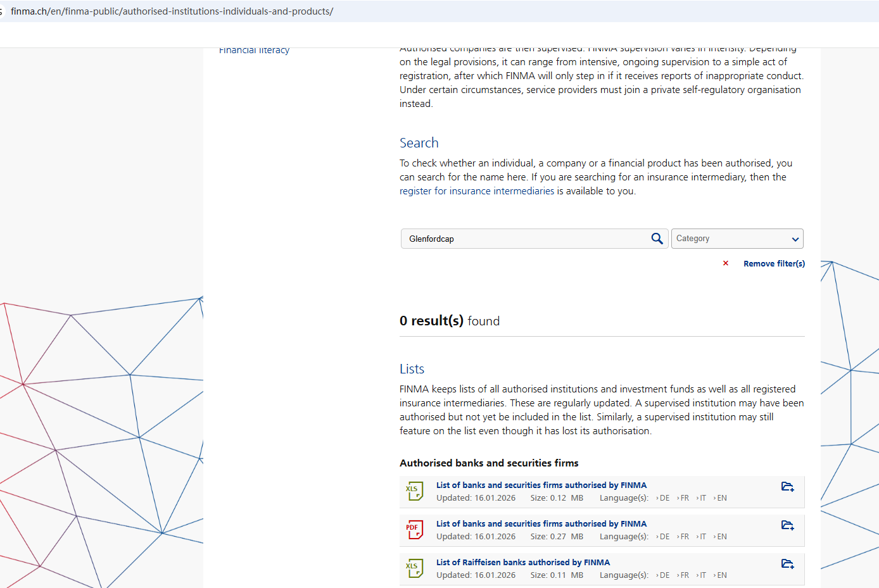Add Raiffeisen banks list to folder
This screenshot has width=879, height=588.
pos(787,564)
